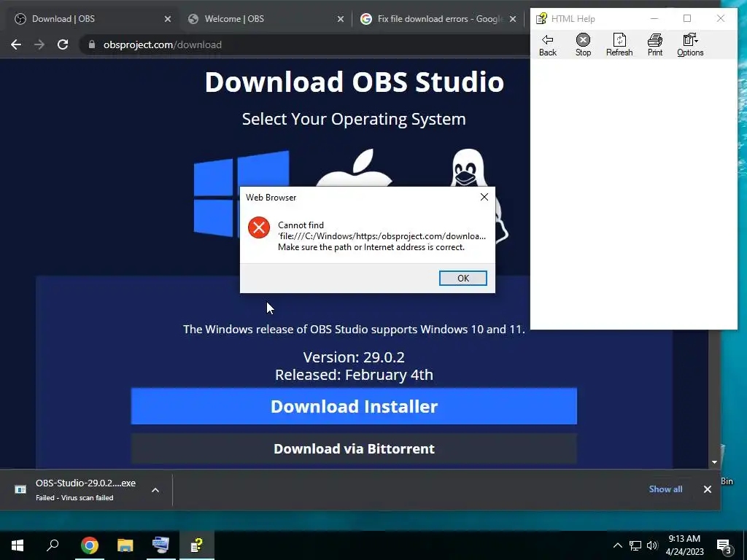The height and width of the screenshot is (560, 747).
Task: Open File Explorer from the taskbar
Action: [x=125, y=545]
